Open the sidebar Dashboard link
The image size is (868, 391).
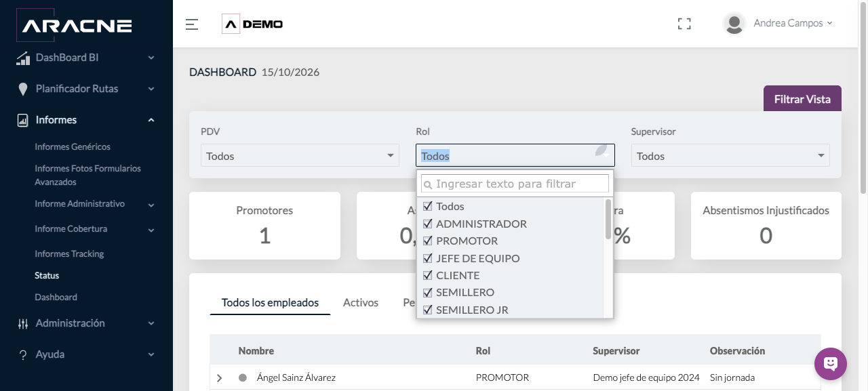(x=56, y=297)
